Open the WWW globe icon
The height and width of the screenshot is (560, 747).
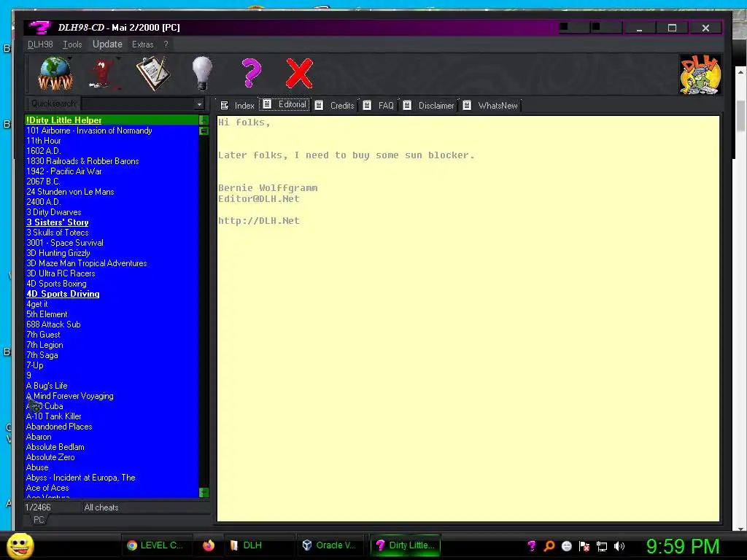pos(55,73)
